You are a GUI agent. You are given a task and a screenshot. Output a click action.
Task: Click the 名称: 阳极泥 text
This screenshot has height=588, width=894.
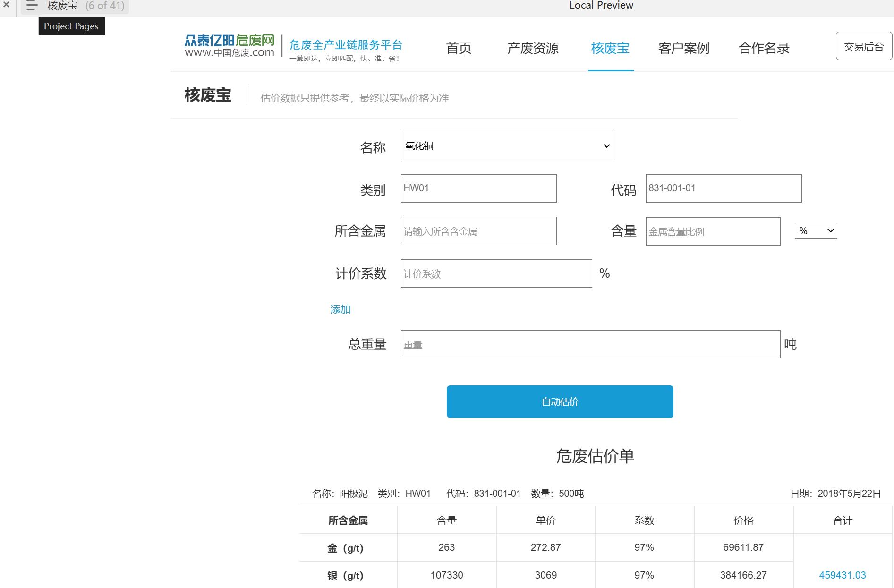[x=340, y=494]
